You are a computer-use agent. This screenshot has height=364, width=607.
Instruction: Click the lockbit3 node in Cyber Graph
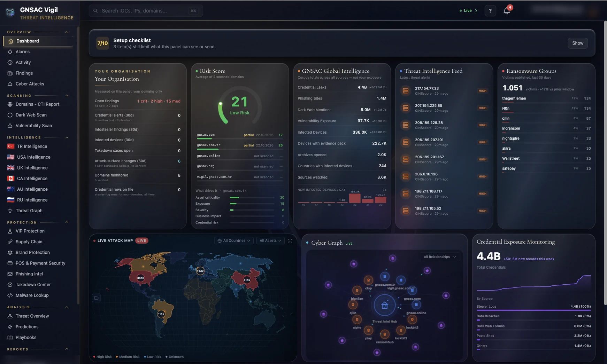412,319
